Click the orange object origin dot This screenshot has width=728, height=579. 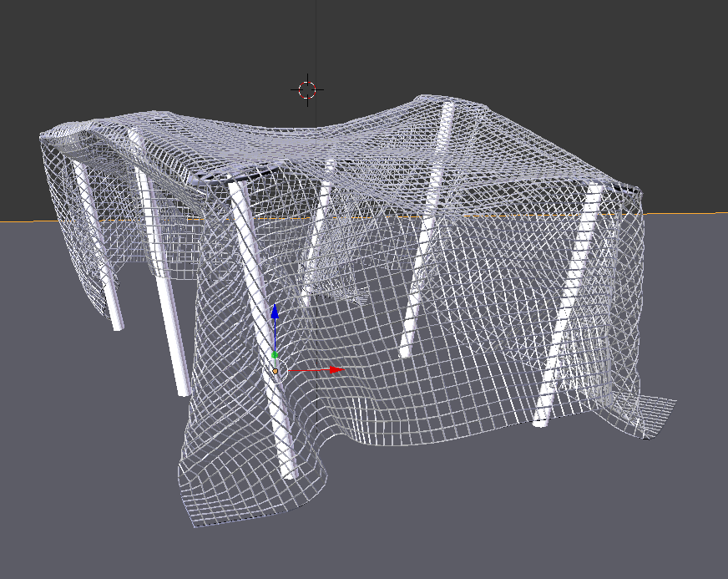(276, 373)
